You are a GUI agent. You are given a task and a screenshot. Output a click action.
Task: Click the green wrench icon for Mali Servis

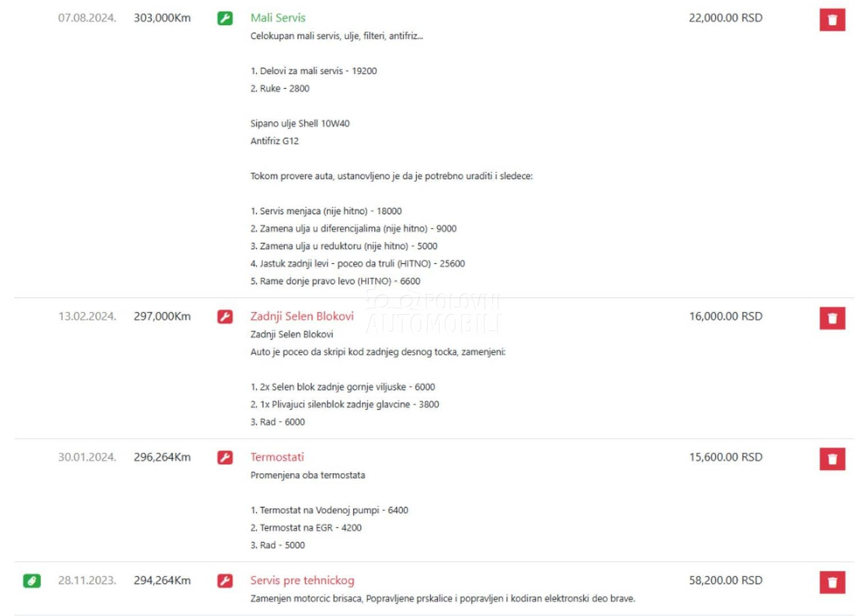coord(225,18)
